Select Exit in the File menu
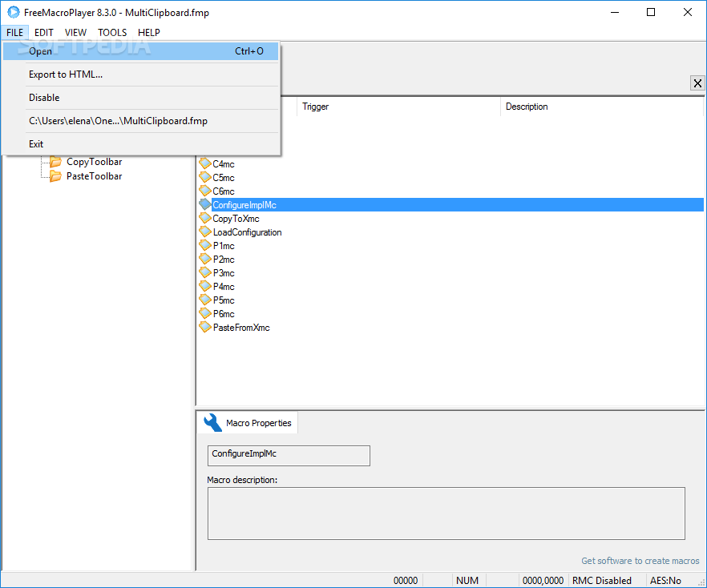Image resolution: width=707 pixels, height=588 pixels. coord(141,143)
